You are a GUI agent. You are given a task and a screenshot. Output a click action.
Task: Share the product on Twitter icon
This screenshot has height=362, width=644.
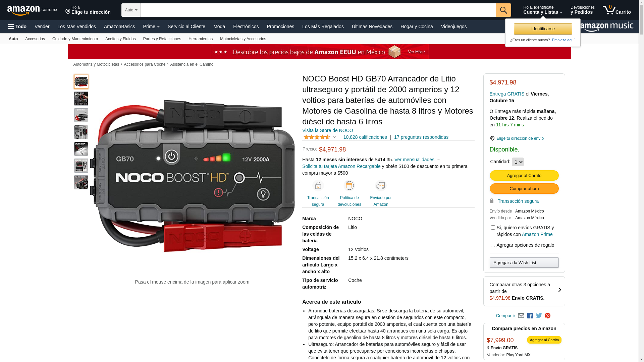[539, 316]
